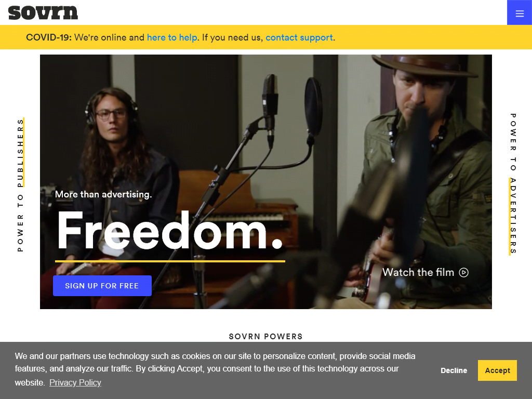Click the 'More than advertising.' tagline
The image size is (532, 399).
click(103, 194)
